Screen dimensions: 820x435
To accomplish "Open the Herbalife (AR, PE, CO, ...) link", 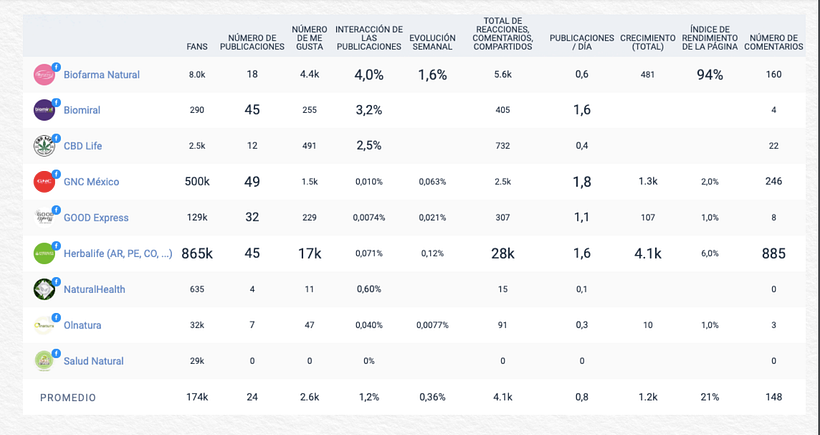I will (x=117, y=254).
